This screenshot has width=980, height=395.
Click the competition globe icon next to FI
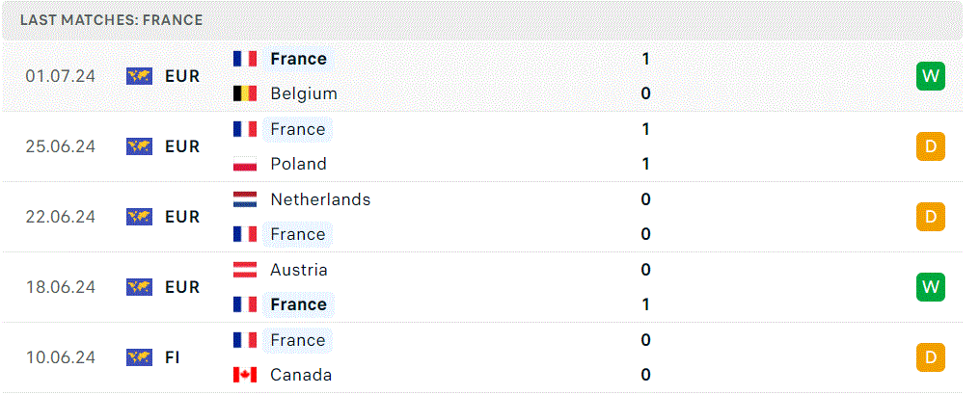click(139, 357)
